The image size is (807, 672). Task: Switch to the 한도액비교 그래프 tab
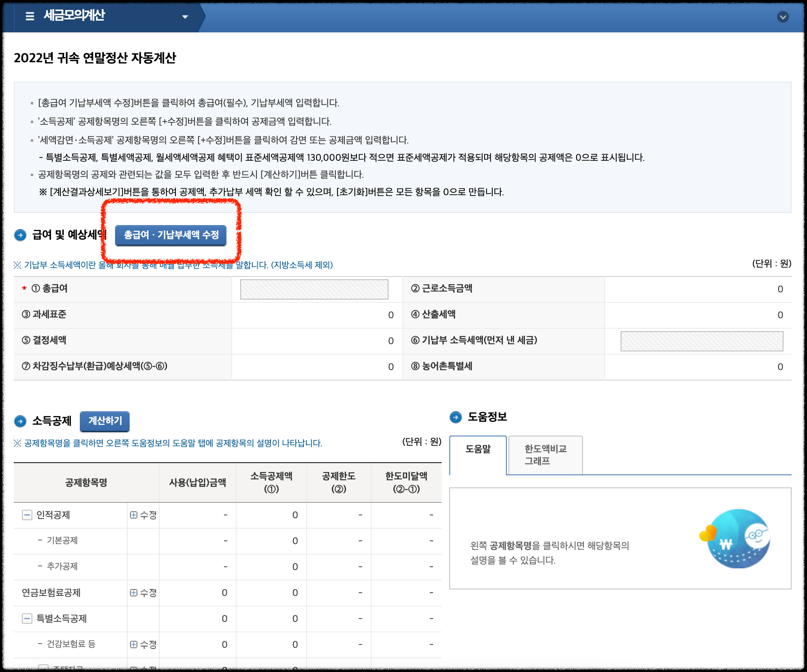(545, 455)
